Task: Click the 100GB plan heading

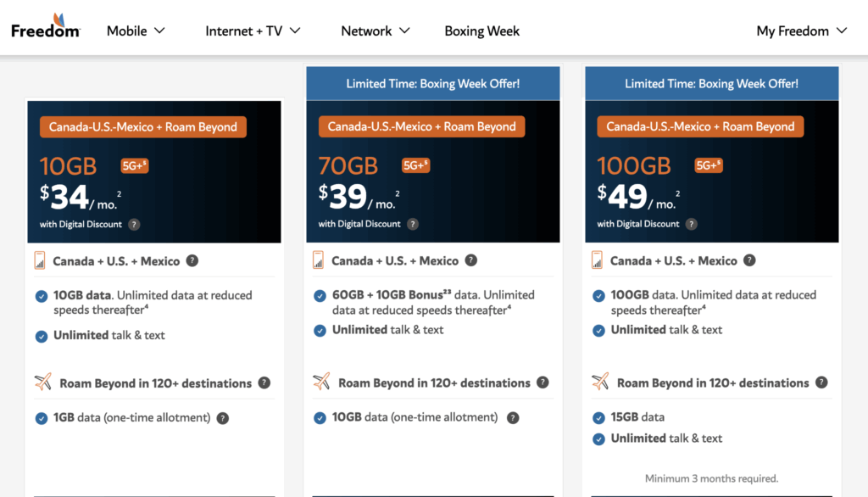Action: 634,165
